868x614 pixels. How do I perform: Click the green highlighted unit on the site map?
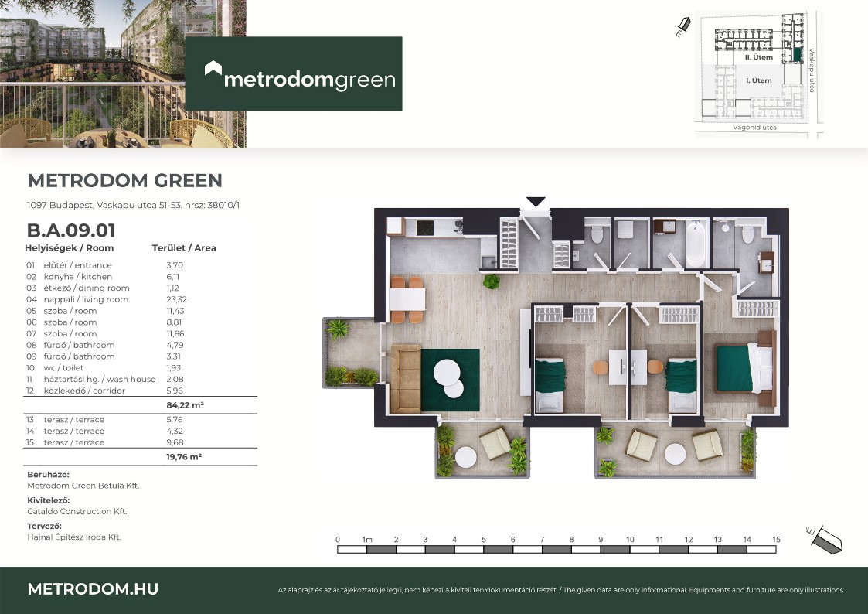(x=797, y=55)
